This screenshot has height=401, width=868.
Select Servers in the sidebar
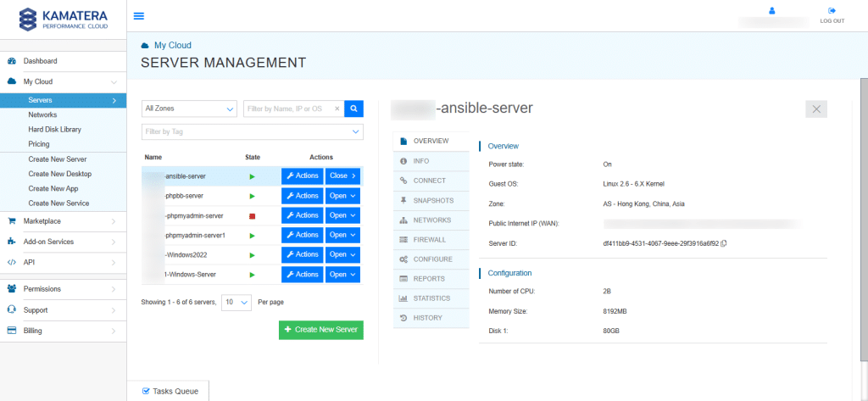pos(63,100)
